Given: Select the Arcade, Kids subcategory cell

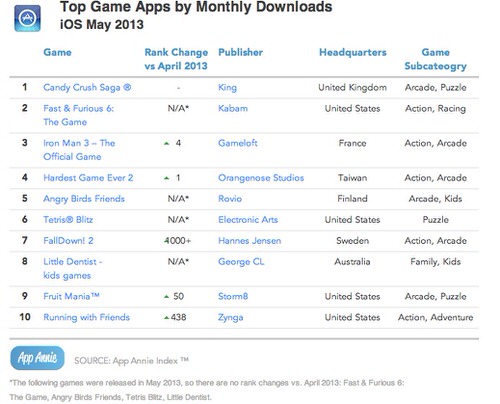Looking at the screenshot, I should point(435,199).
